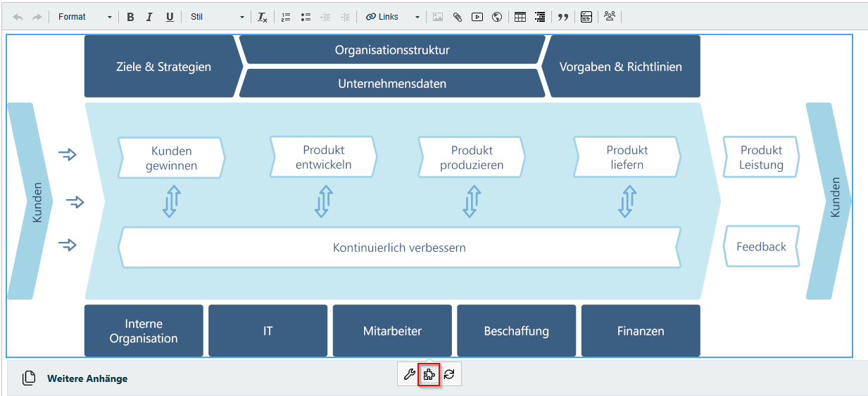This screenshot has width=868, height=396.
Task: Click the Links button
Action: 382,17
